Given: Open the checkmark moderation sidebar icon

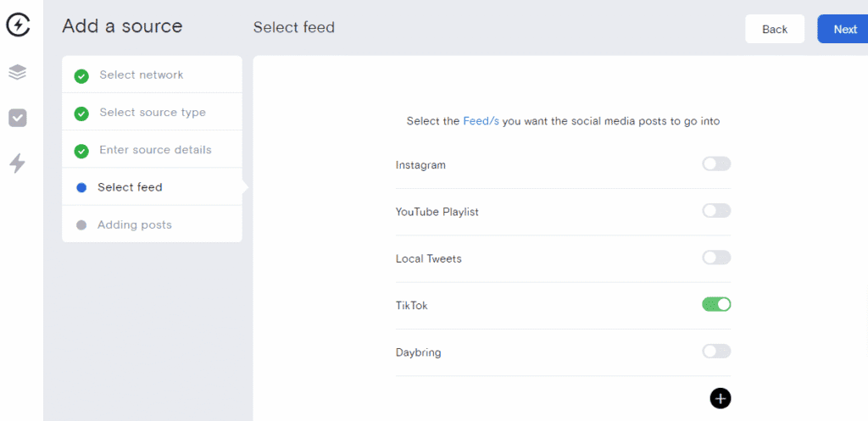Looking at the screenshot, I should coord(18,118).
